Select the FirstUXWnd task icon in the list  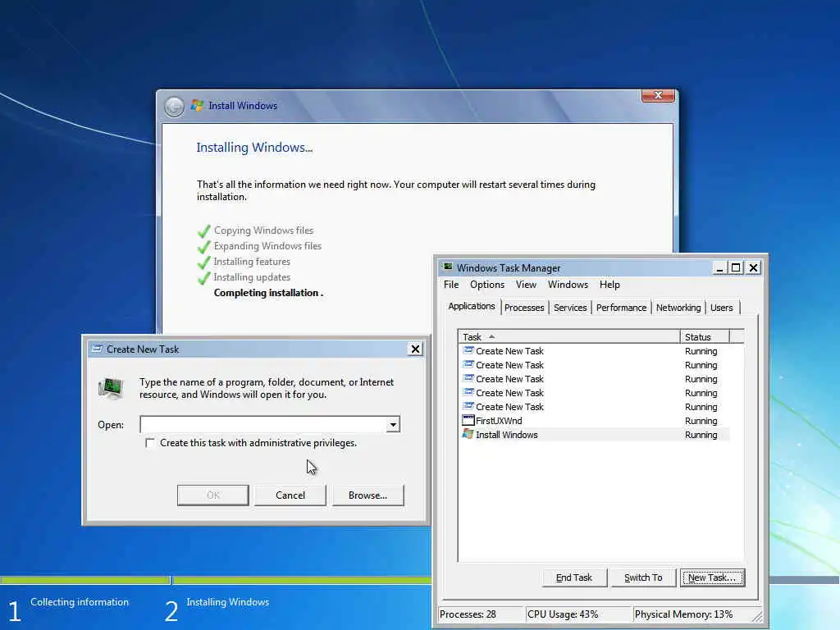[468, 421]
